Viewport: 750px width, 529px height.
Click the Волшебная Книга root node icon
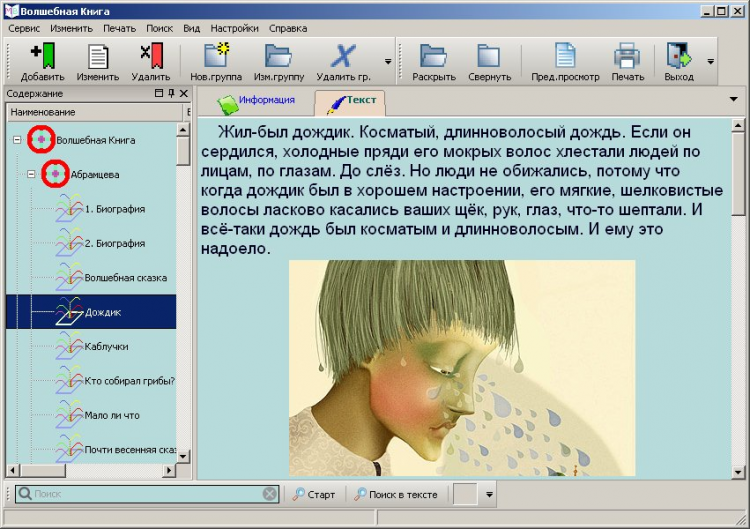click(x=41, y=139)
